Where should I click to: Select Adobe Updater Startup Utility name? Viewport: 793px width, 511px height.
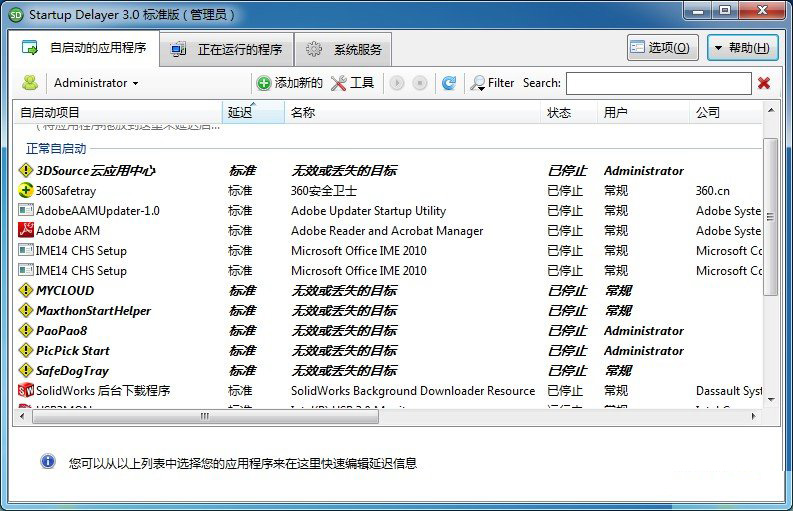point(368,210)
